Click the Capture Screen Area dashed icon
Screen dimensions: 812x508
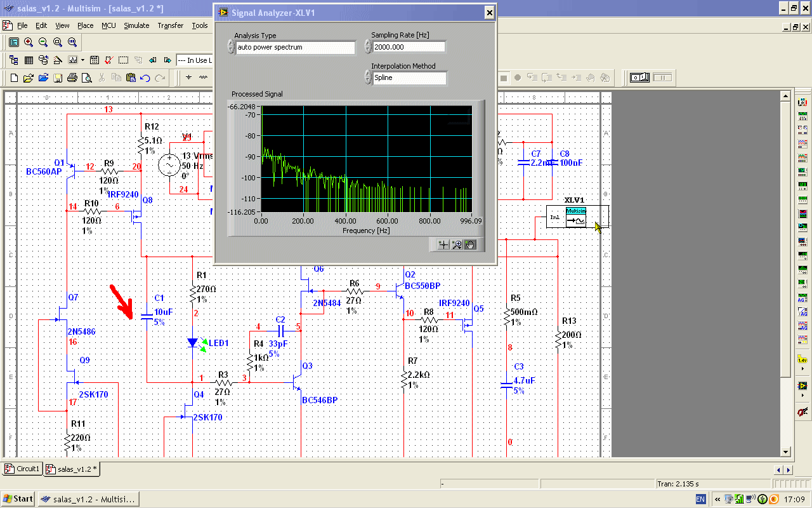tap(124, 60)
